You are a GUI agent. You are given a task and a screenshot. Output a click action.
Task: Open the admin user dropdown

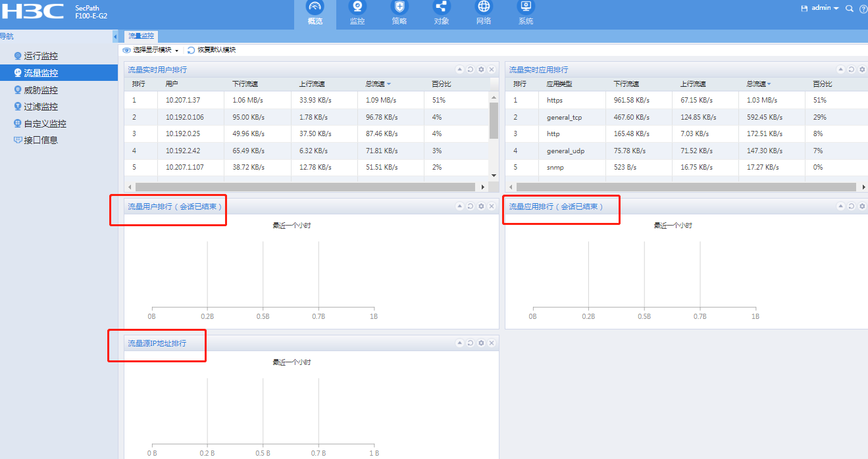(825, 8)
